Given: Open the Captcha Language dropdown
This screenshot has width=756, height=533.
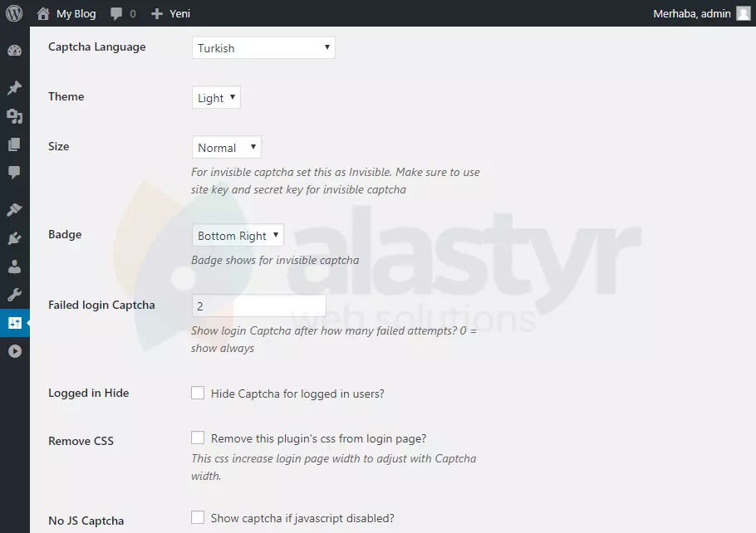Looking at the screenshot, I should point(263,47).
